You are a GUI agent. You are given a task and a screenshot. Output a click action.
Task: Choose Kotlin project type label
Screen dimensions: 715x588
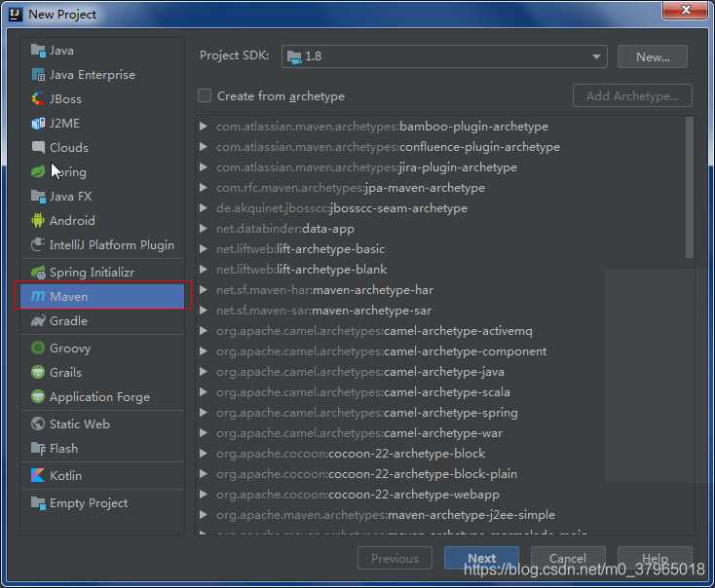click(x=65, y=475)
